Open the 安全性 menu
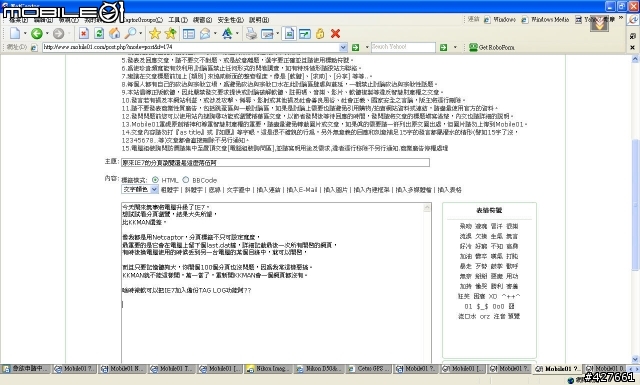 click(230, 20)
